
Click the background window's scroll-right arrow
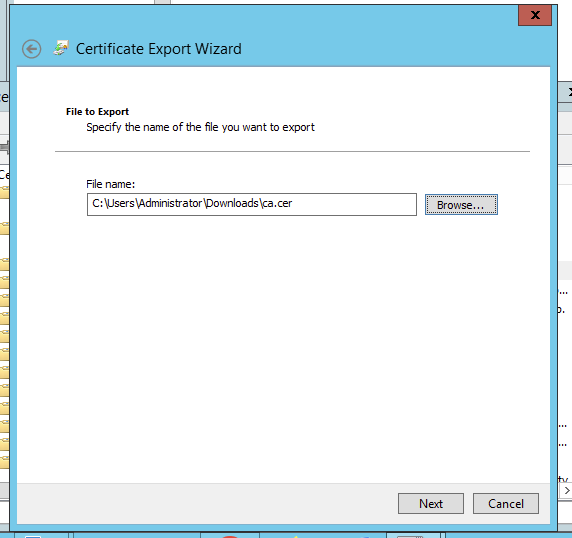tap(567, 491)
